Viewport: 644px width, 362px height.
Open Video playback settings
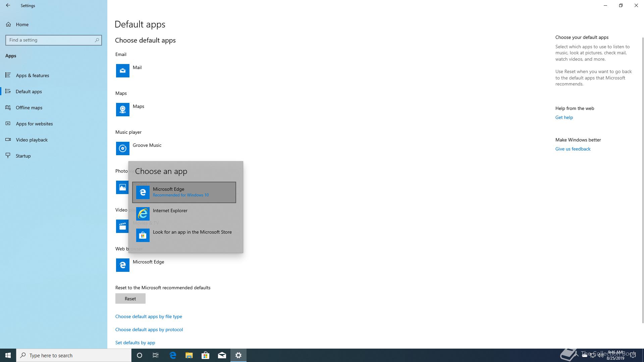(x=54, y=140)
